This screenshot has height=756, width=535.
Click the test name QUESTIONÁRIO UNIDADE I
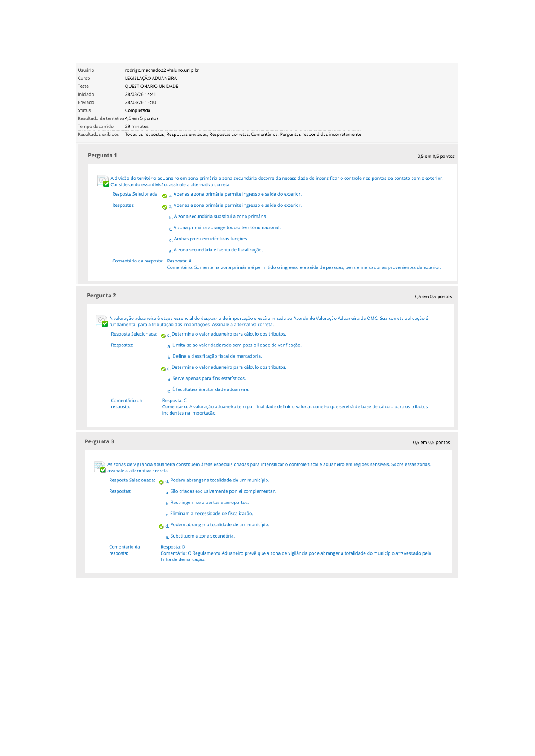click(x=153, y=86)
